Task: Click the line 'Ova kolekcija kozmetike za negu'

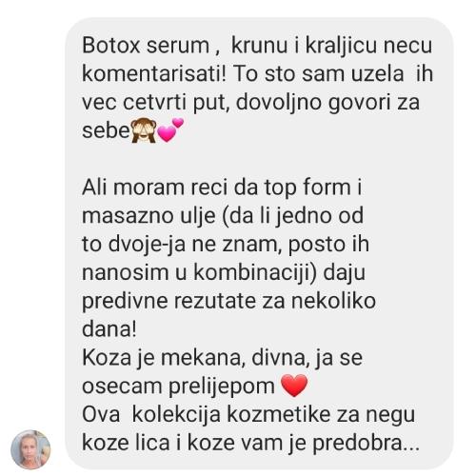Action: [248, 414]
